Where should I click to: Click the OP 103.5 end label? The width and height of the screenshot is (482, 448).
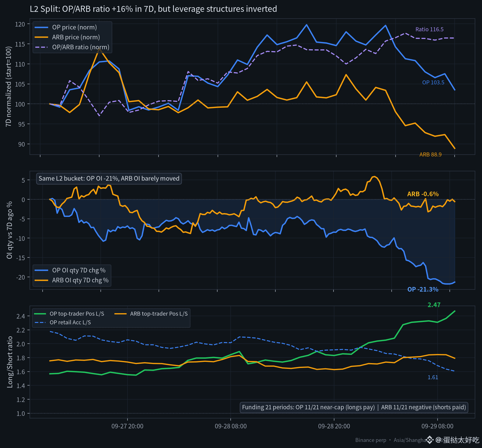click(433, 82)
